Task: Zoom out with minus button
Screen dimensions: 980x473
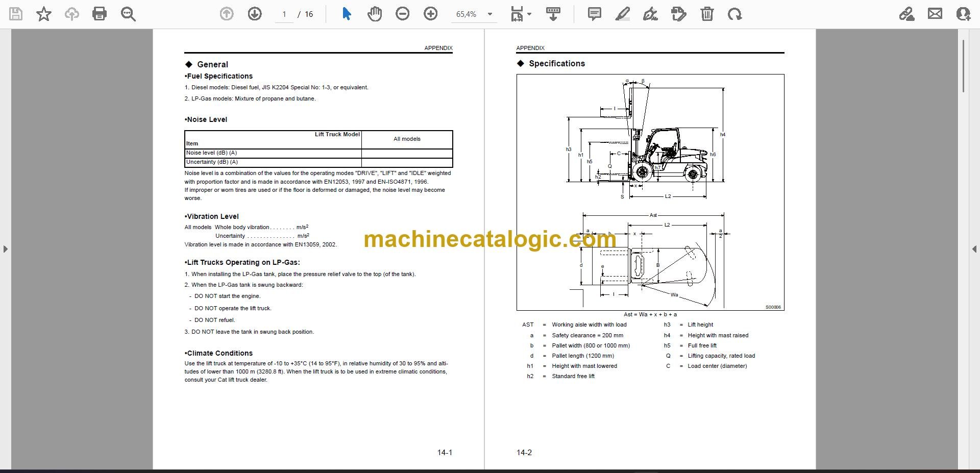Action: (403, 14)
